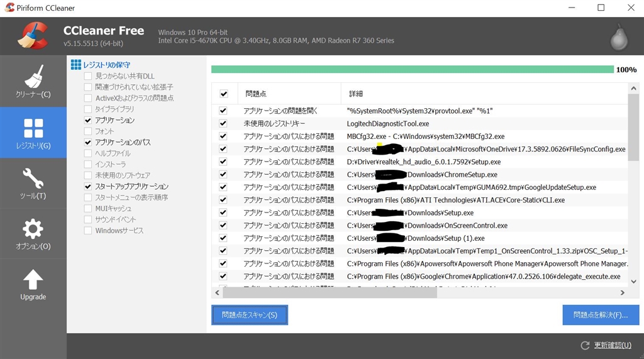Select the アプリケーションの問題を開く problem text
This screenshot has width=644, height=359.
coord(280,111)
